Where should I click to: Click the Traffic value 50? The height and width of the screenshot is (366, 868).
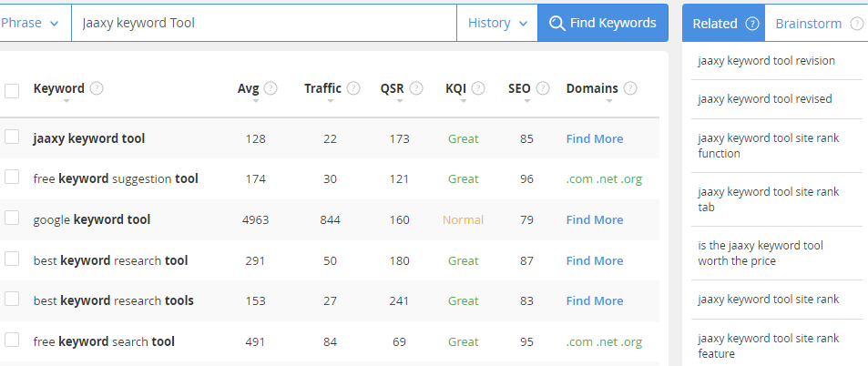[330, 260]
